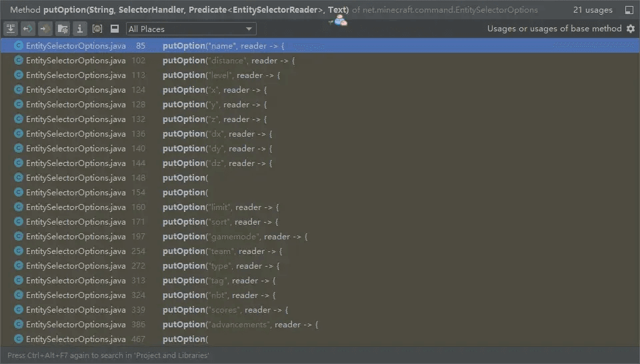Viewport: 640px width, 364px height.
Task: Select the usage at line 85 'name'
Action: 320,46
